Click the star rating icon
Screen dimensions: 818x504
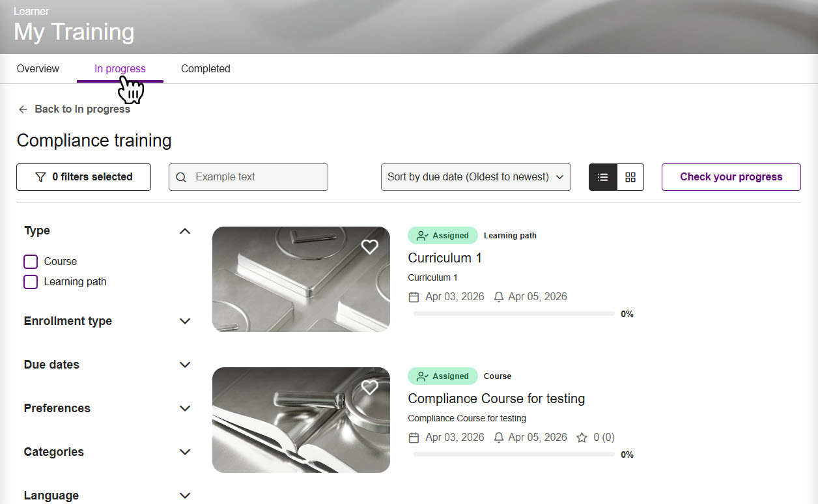point(582,438)
